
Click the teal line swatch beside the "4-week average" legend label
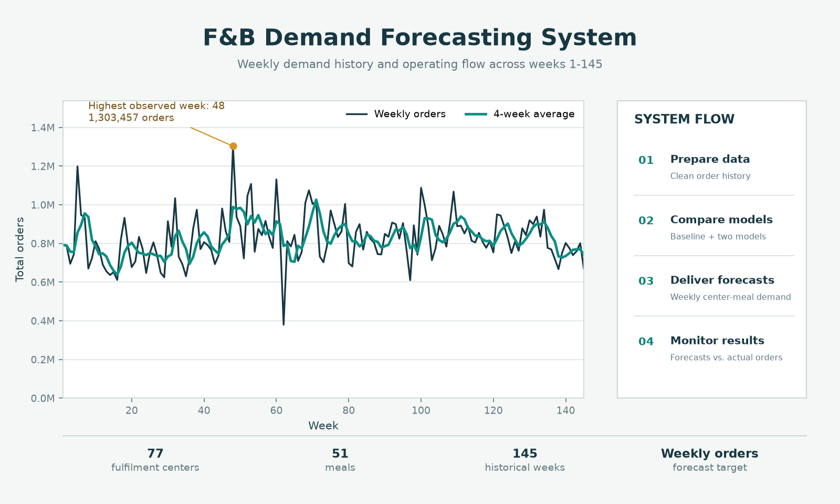coord(476,114)
